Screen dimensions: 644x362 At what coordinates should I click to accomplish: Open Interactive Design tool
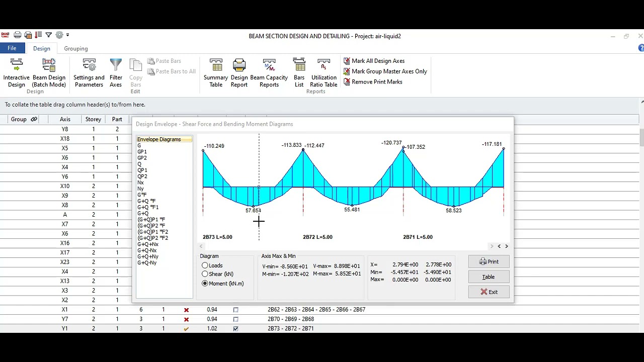pyautogui.click(x=17, y=73)
